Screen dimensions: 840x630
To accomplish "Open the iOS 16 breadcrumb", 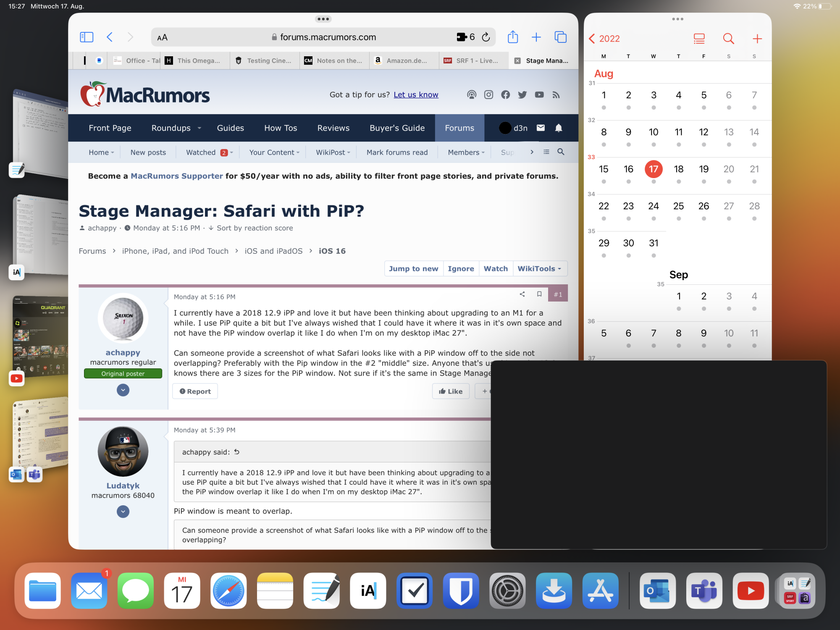I will click(x=332, y=251).
